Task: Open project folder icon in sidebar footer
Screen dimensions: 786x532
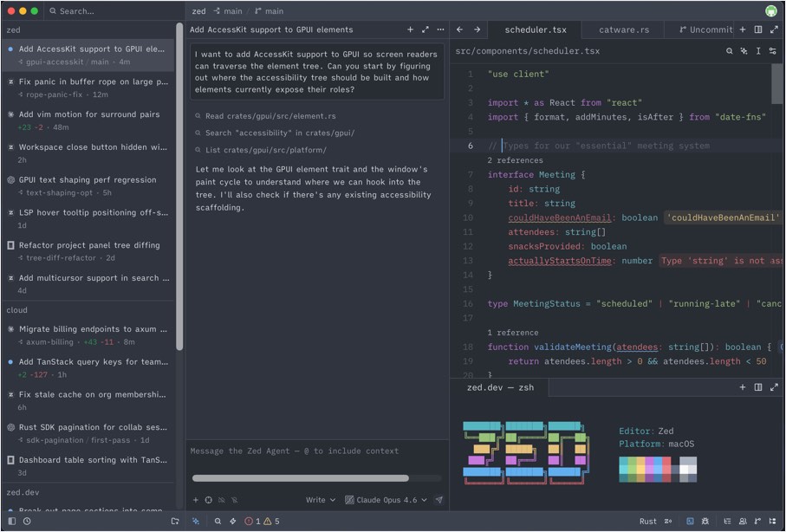Action: [175, 521]
